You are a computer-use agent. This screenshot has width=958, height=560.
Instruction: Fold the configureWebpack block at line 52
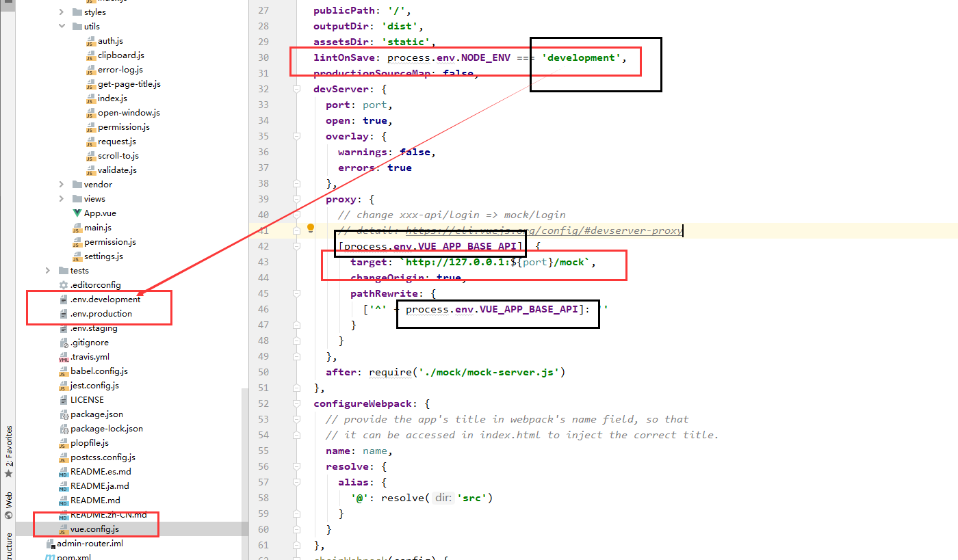(x=296, y=403)
